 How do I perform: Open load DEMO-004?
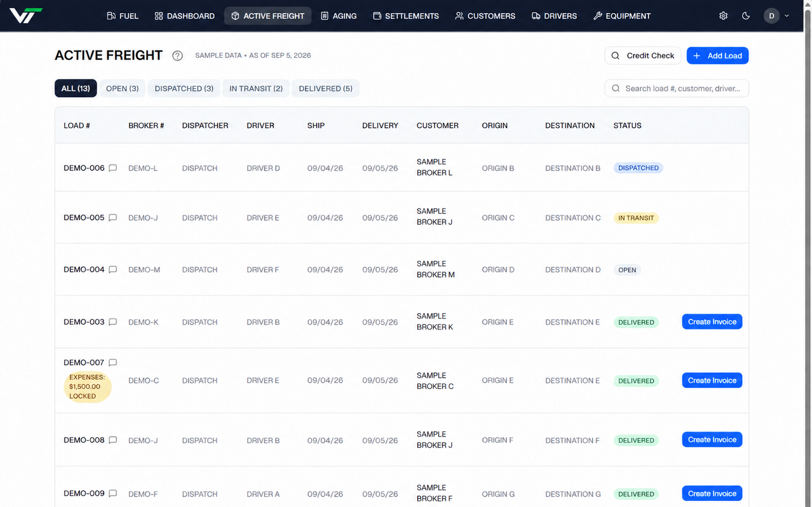pyautogui.click(x=84, y=270)
